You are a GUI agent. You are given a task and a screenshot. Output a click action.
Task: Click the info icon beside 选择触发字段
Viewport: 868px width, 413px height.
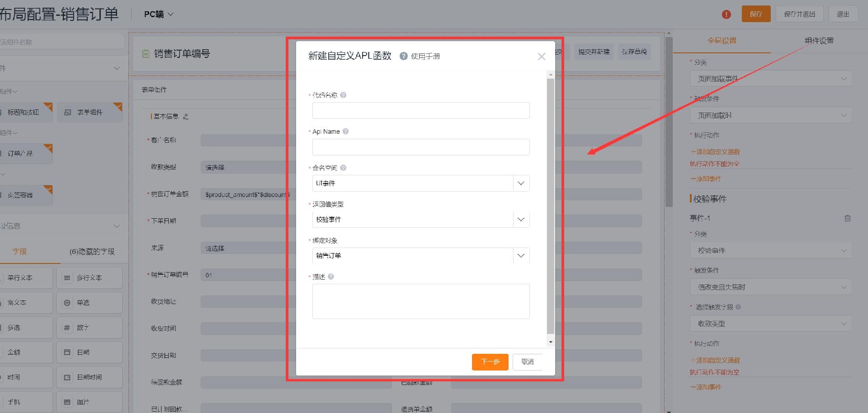pyautogui.click(x=738, y=307)
